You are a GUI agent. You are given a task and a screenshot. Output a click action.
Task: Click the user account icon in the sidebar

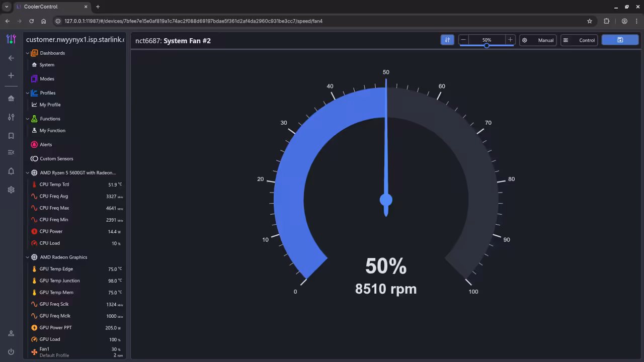click(x=11, y=333)
